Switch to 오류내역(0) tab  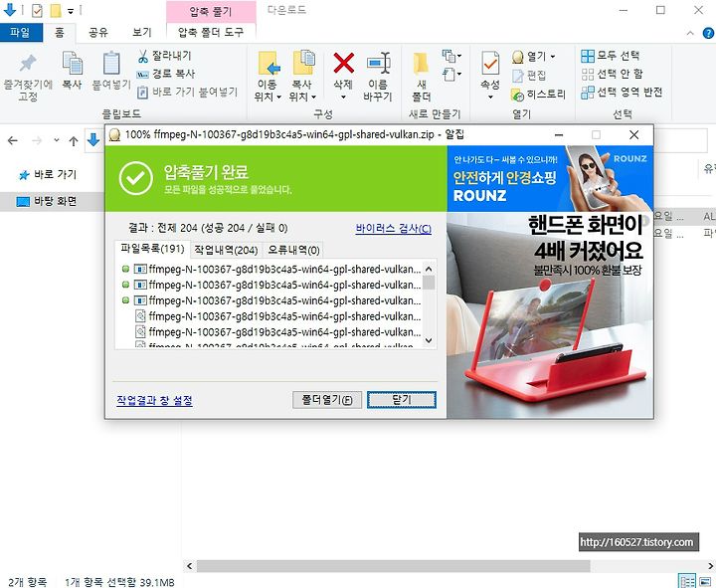point(293,250)
